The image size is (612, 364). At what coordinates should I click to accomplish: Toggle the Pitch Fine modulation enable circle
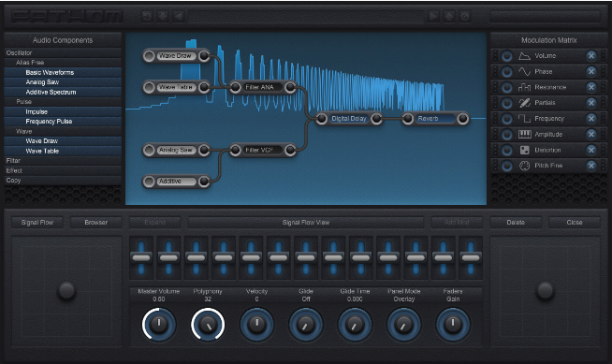506,166
